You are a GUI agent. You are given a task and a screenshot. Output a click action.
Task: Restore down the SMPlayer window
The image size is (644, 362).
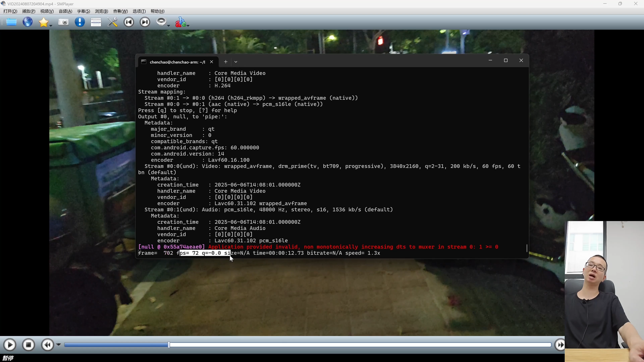tap(620, 4)
